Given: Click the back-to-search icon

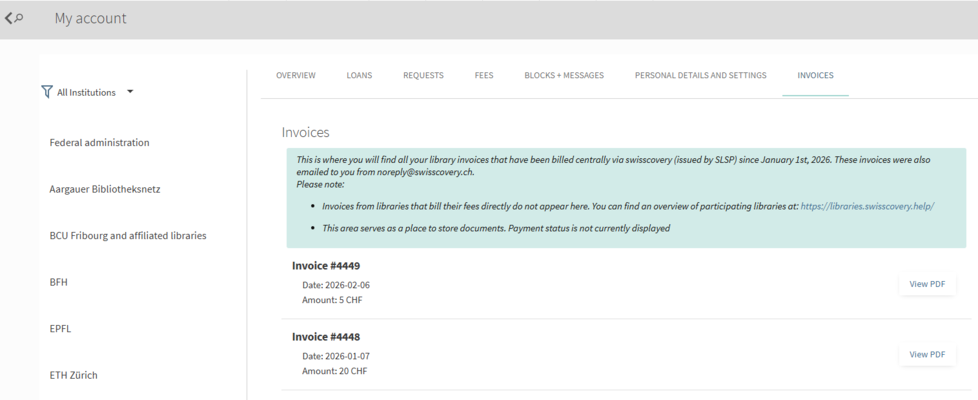Looking at the screenshot, I should click(x=14, y=18).
